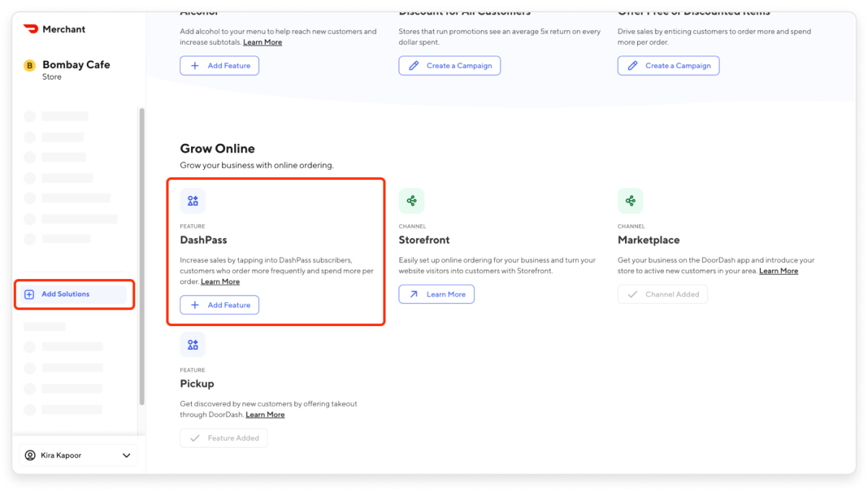The width and height of the screenshot is (868, 496).
Task: Click the Pickup feature icon
Action: pyautogui.click(x=192, y=345)
